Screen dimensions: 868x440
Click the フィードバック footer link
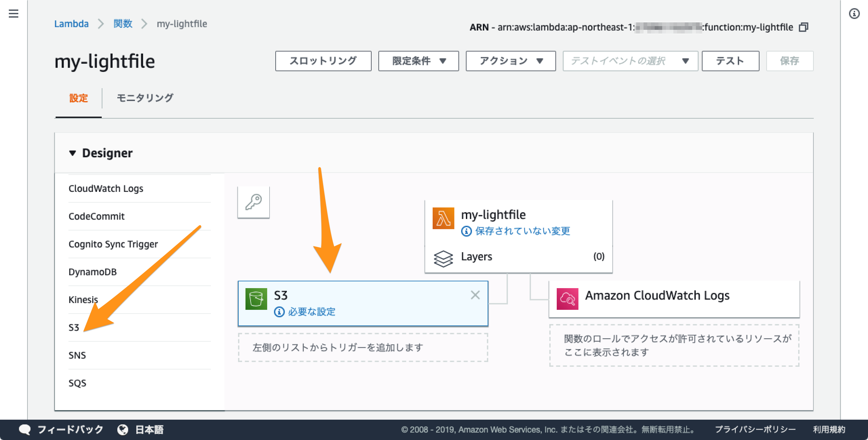70,430
